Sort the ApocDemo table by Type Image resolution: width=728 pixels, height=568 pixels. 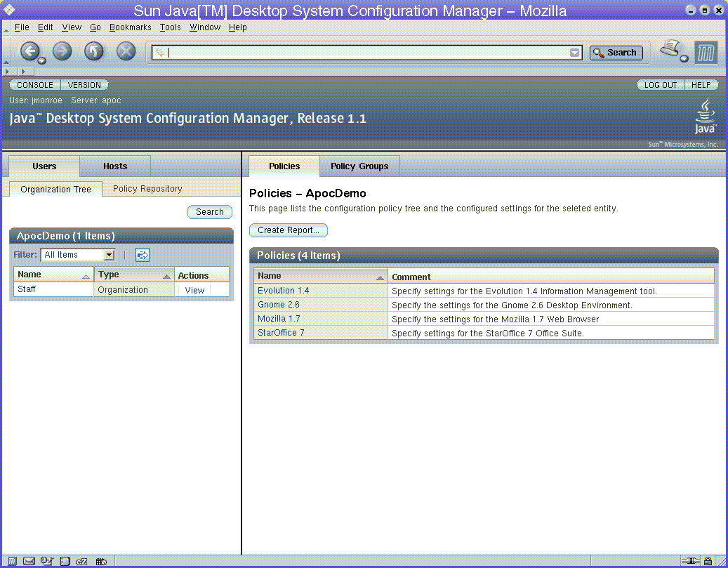click(x=133, y=275)
